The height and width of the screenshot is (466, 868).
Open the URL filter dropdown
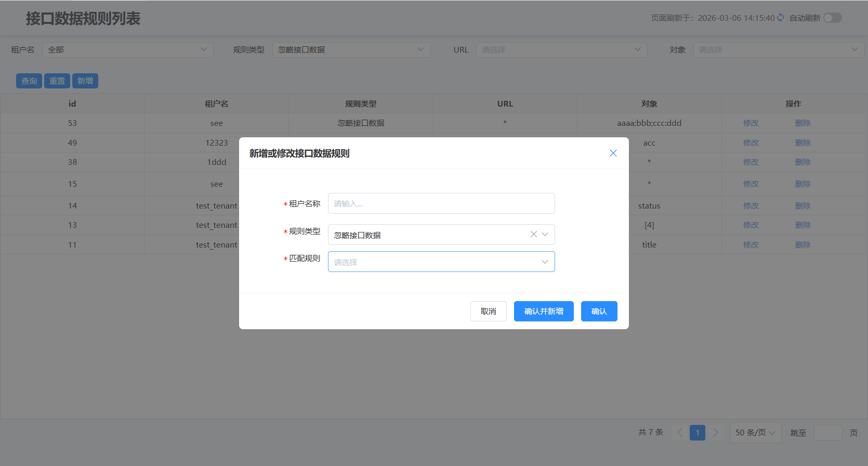pyautogui.click(x=561, y=50)
